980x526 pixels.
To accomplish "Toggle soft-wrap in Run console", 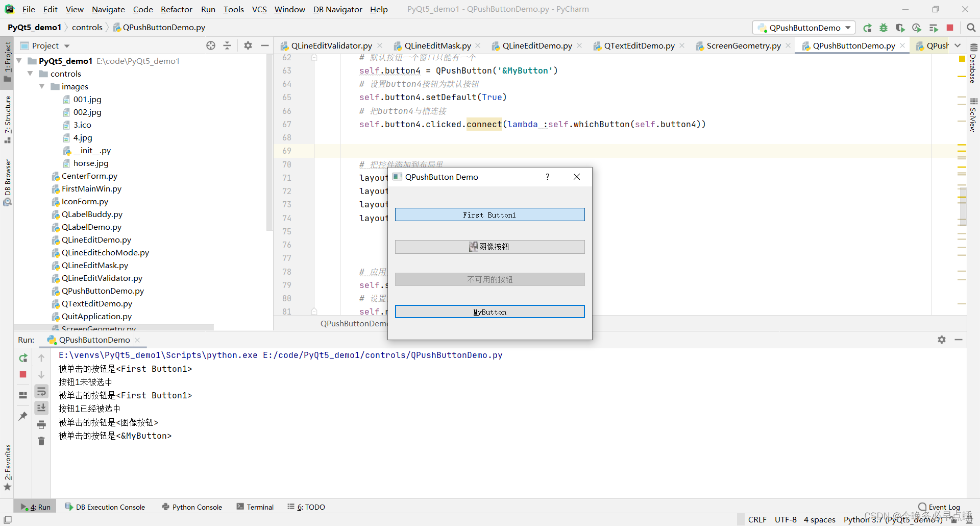I will pyautogui.click(x=41, y=392).
